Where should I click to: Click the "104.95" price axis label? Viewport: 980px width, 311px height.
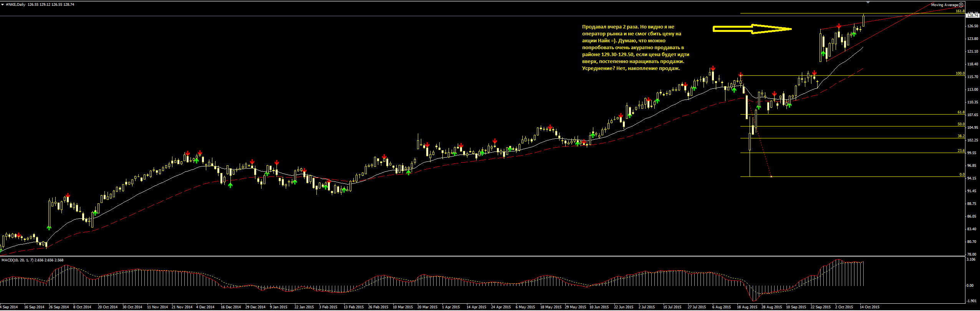973,128
